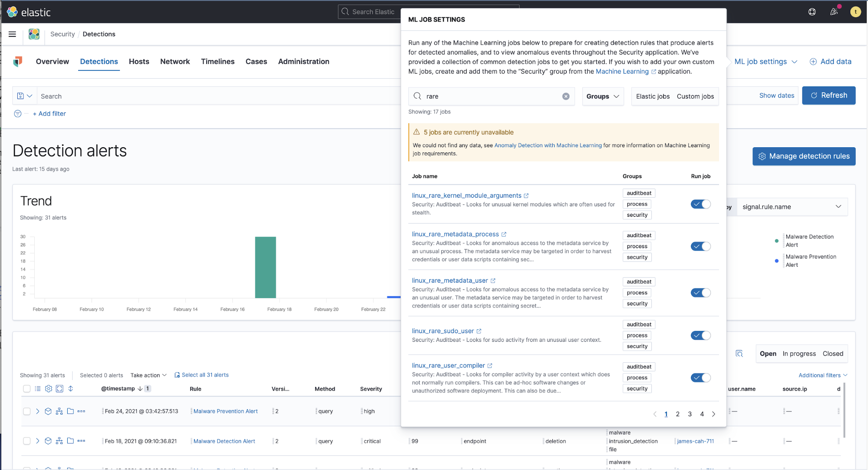Click the sort icon in alerts table toolbar

(x=71, y=389)
